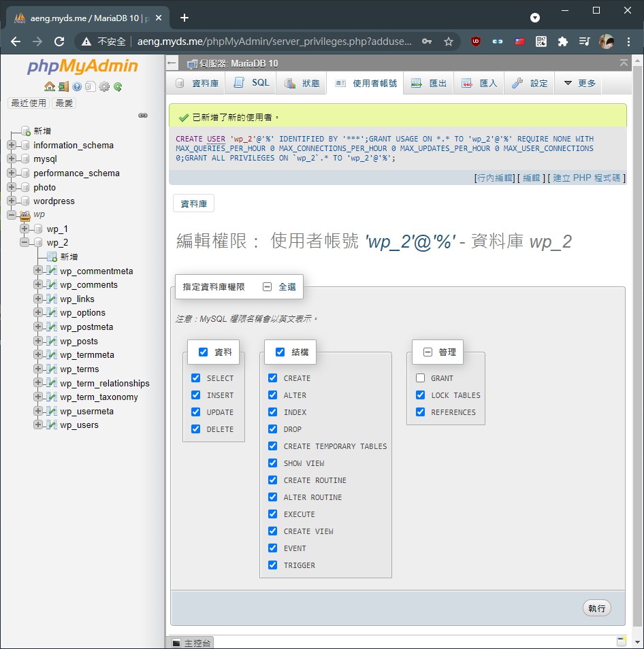Screen dimensions: 644x649
Task: Open navigation panel settings gear icon
Action: tap(104, 86)
